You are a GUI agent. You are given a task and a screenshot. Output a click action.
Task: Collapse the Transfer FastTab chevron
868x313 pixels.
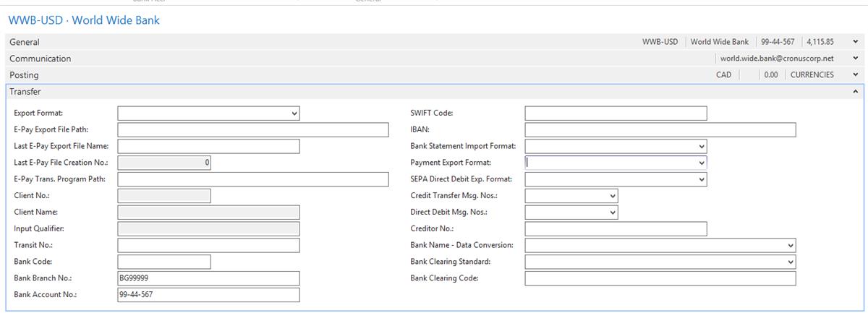click(856, 92)
